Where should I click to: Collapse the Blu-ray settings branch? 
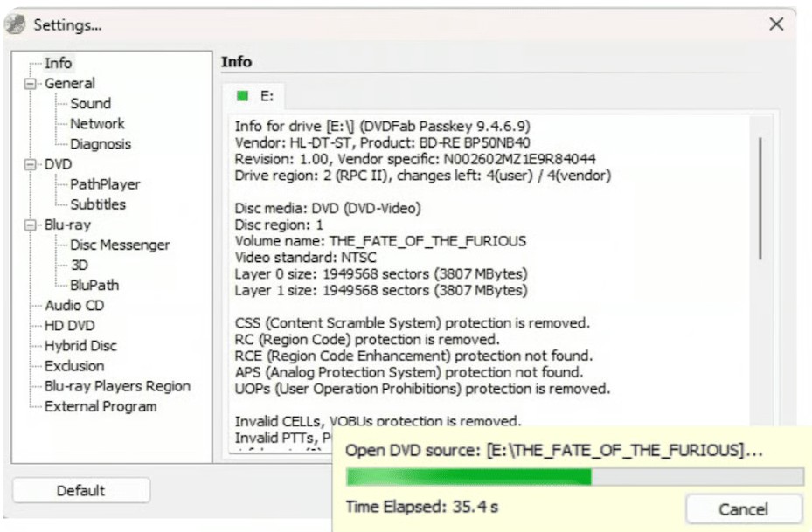[31, 225]
